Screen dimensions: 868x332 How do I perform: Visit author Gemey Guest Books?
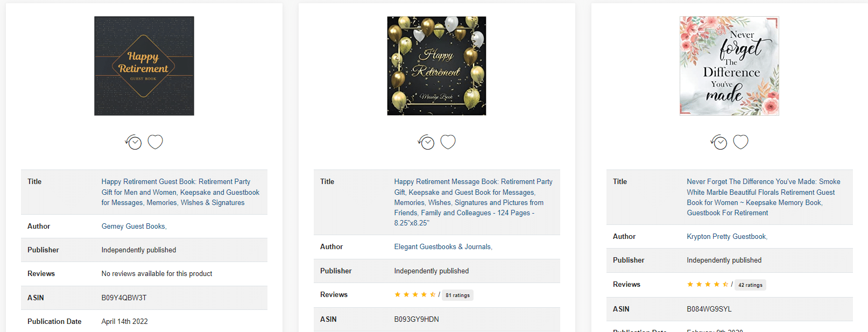(x=133, y=227)
